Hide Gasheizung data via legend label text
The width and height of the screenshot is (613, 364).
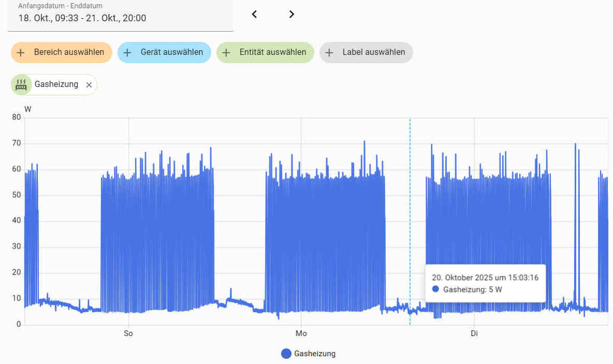click(x=315, y=354)
